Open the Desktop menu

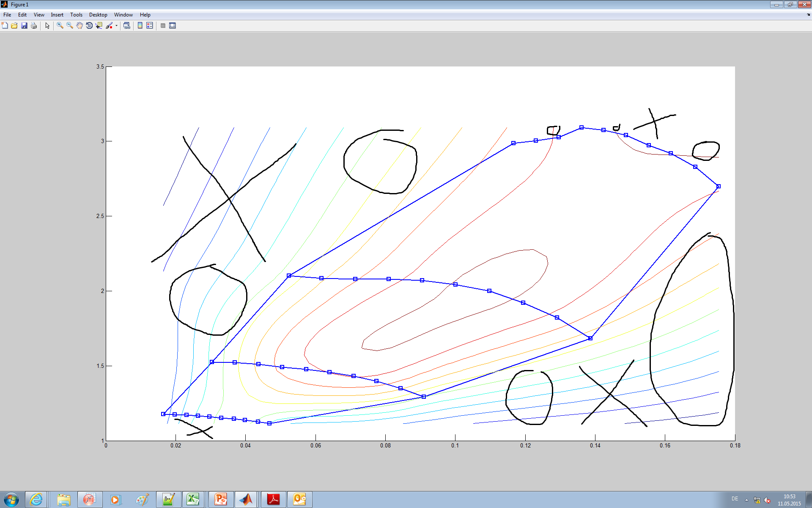98,15
